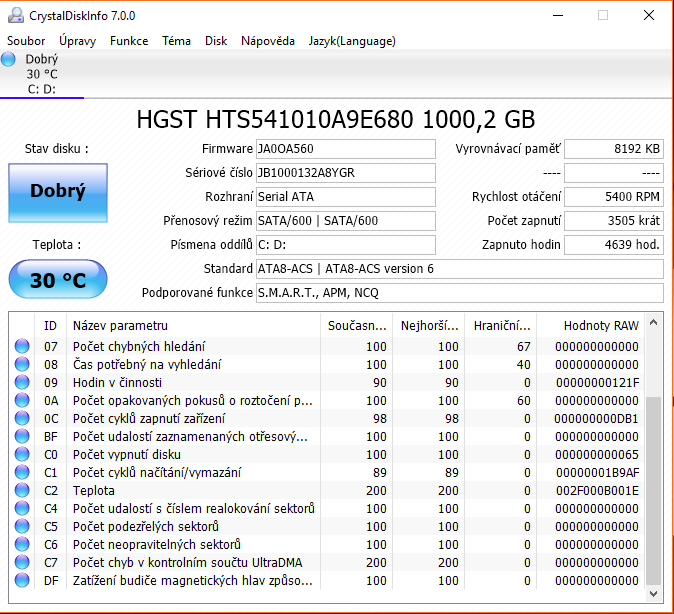Click status orb for row C7 UltraDMA CRC errors

(22, 562)
